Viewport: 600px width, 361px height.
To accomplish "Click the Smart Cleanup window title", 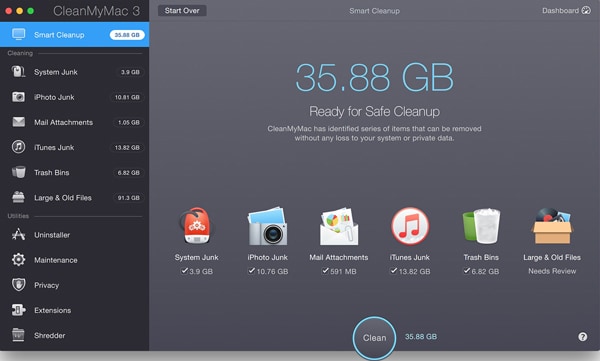I will (x=374, y=11).
